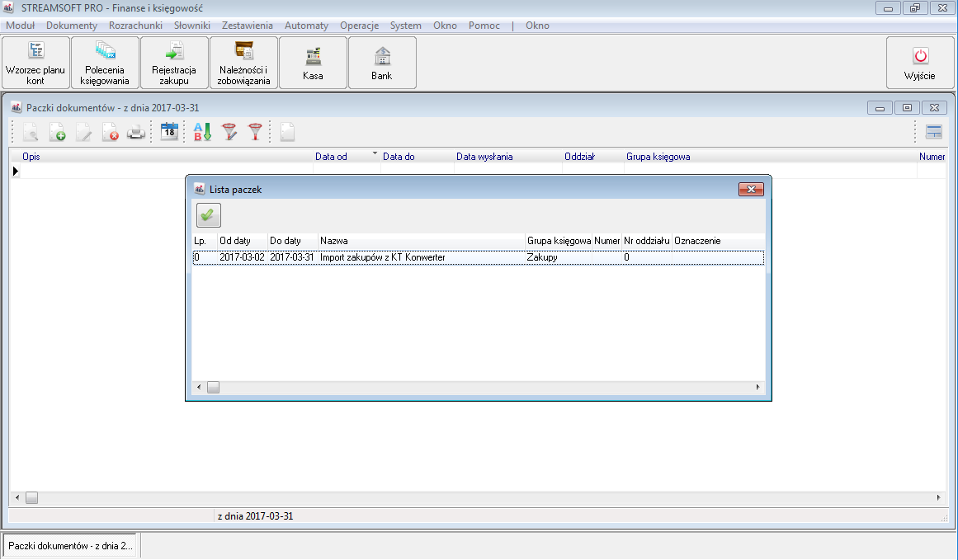Open Wzorzec planu kont module

35,63
